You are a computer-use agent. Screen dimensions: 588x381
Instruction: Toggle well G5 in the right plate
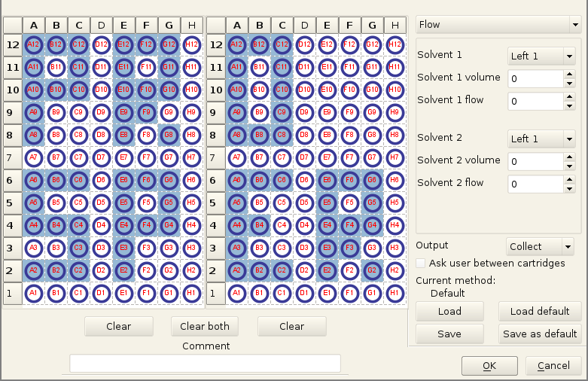click(373, 203)
